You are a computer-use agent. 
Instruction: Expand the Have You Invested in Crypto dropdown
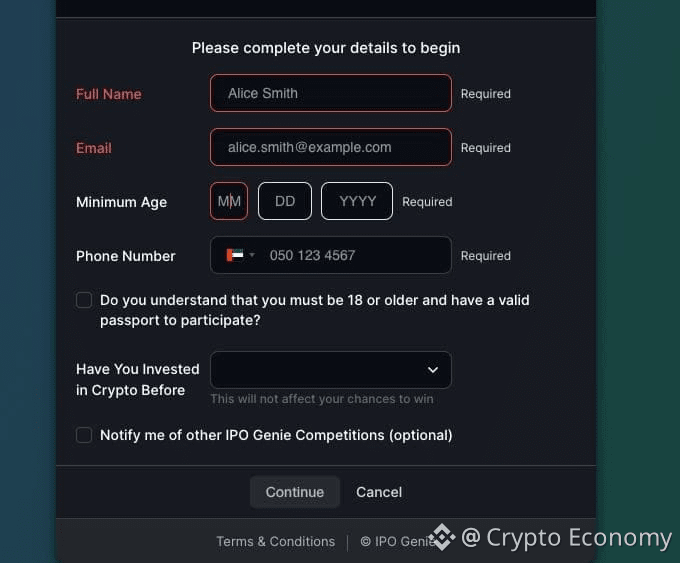330,369
